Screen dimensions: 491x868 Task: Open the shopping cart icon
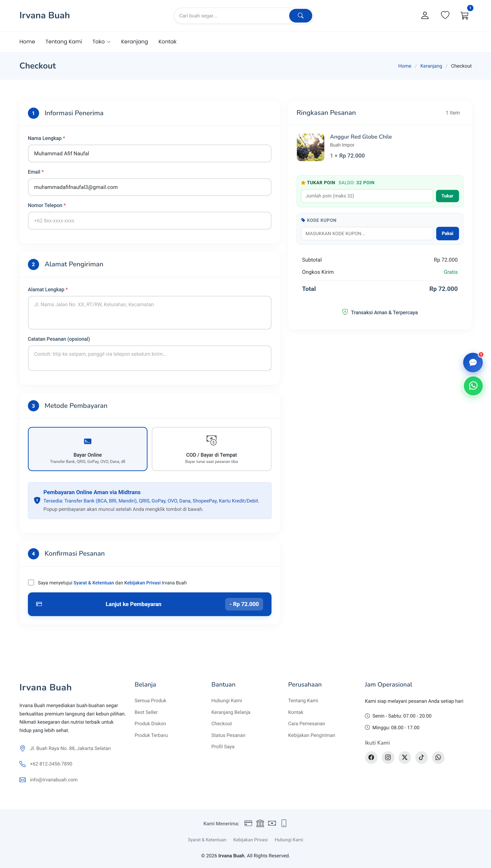pos(464,16)
